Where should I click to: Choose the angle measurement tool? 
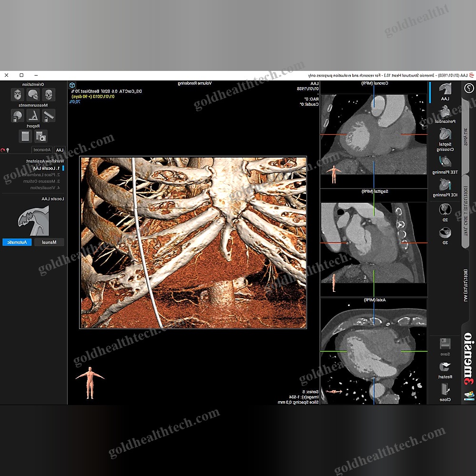33,115
